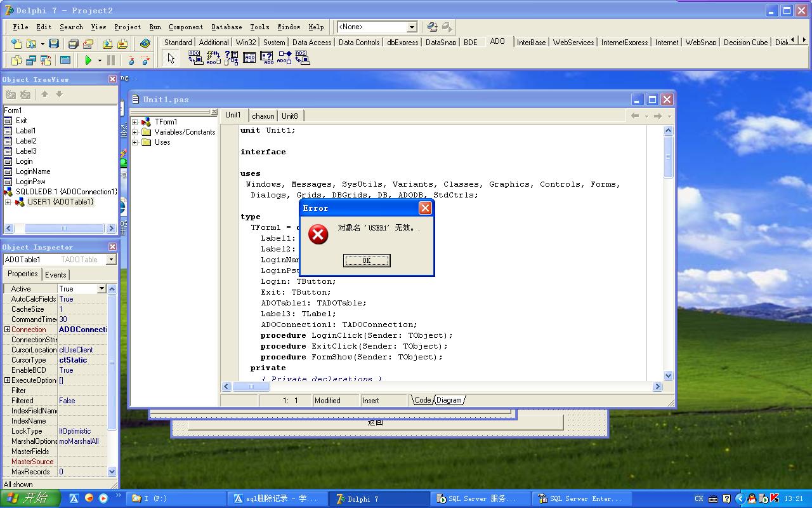Select the ADODataSet component icon
The height and width of the screenshot is (508, 812).
(x=231, y=58)
